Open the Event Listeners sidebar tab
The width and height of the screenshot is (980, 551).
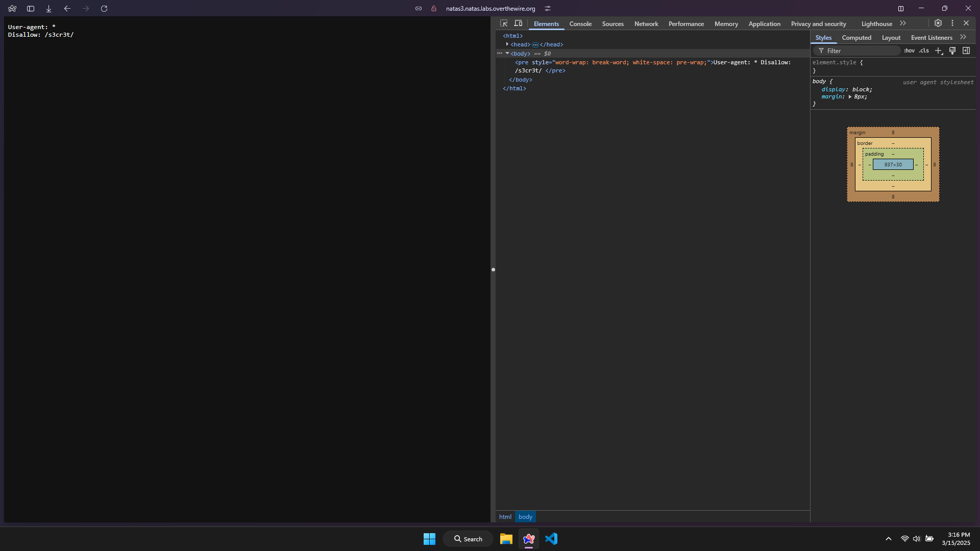click(932, 38)
